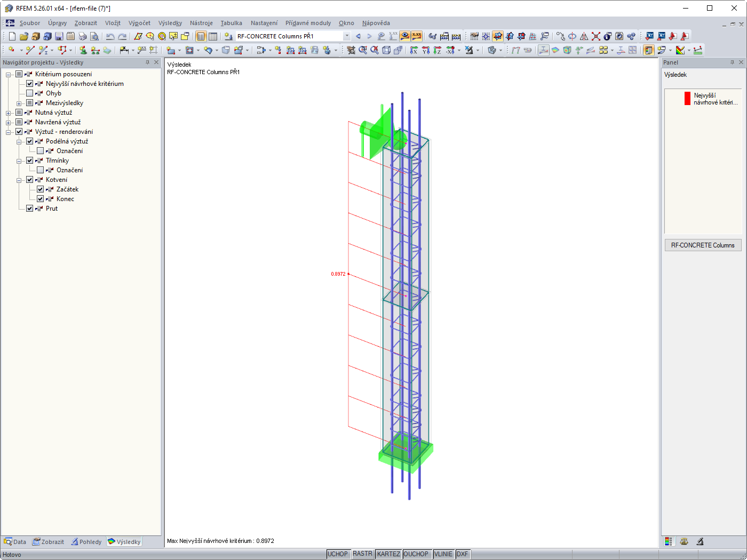Collapse the Výztuž - renderování node

point(9,132)
